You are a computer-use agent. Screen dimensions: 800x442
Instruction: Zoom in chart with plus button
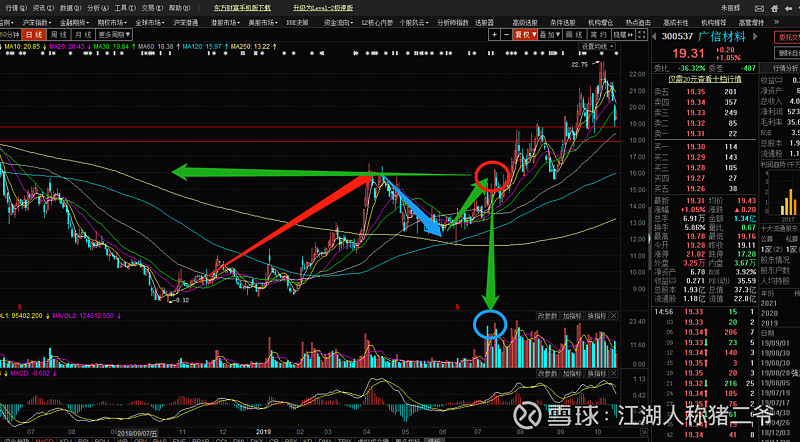click(494, 35)
